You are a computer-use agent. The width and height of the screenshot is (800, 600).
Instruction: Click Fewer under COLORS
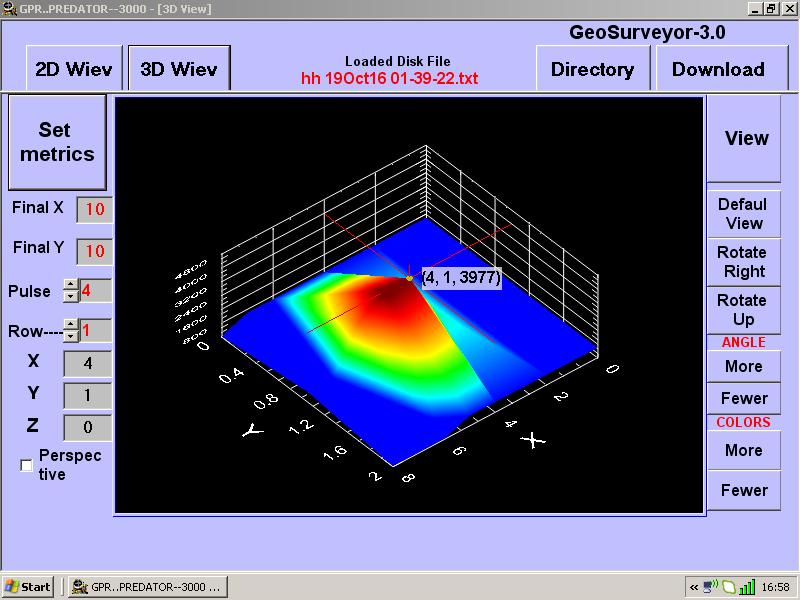click(744, 490)
